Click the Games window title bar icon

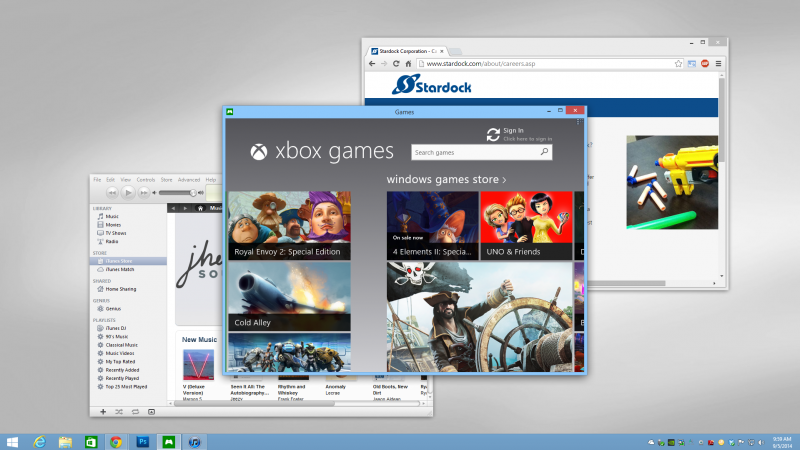[x=230, y=111]
